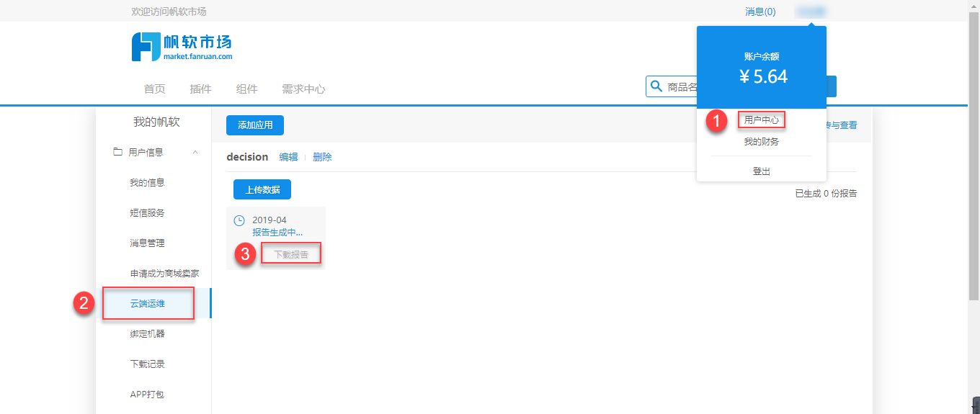Click the 帆软市场 logo
980x414 pixels.
[x=182, y=47]
